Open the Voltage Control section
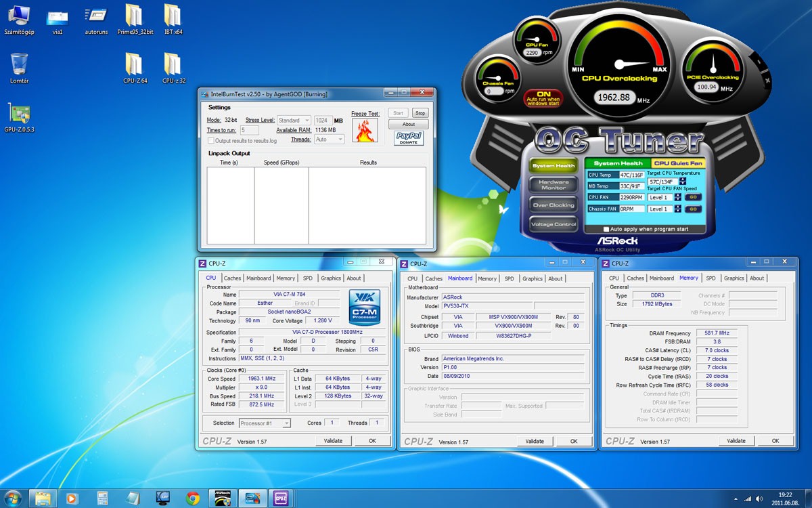812x508 pixels. click(x=554, y=224)
